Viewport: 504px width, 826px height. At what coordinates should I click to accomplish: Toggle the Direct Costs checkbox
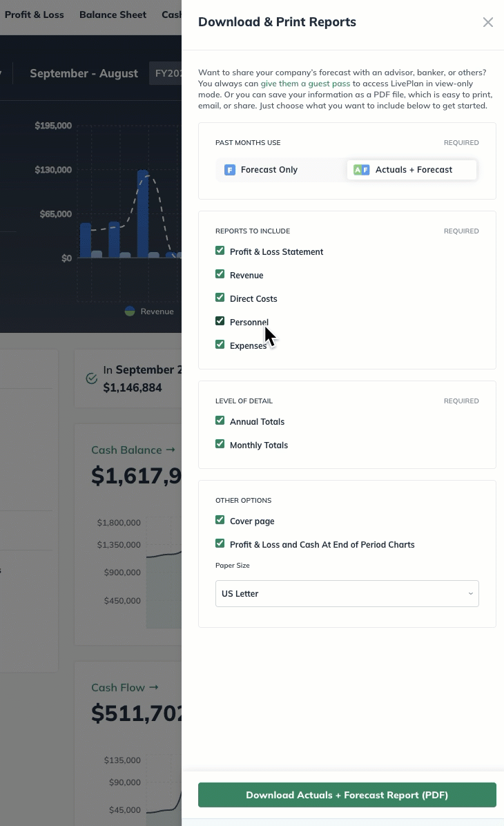(220, 298)
